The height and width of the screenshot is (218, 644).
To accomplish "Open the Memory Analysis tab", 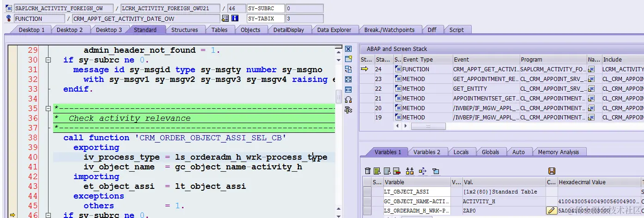I will coord(558,152).
